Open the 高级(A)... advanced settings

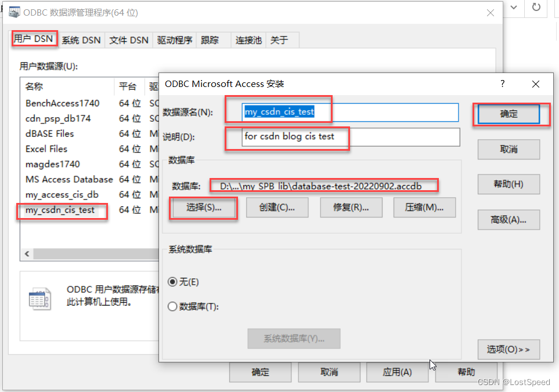508,220
